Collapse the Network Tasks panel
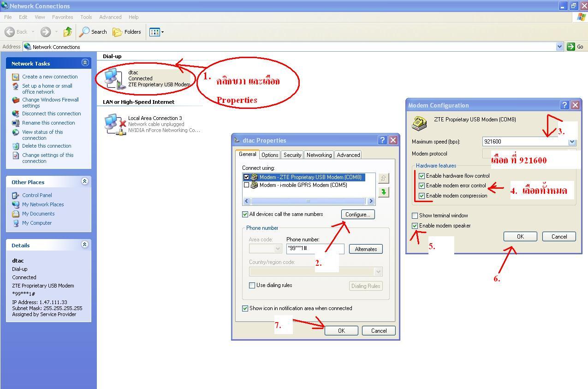This screenshot has height=389, width=588. [85, 63]
